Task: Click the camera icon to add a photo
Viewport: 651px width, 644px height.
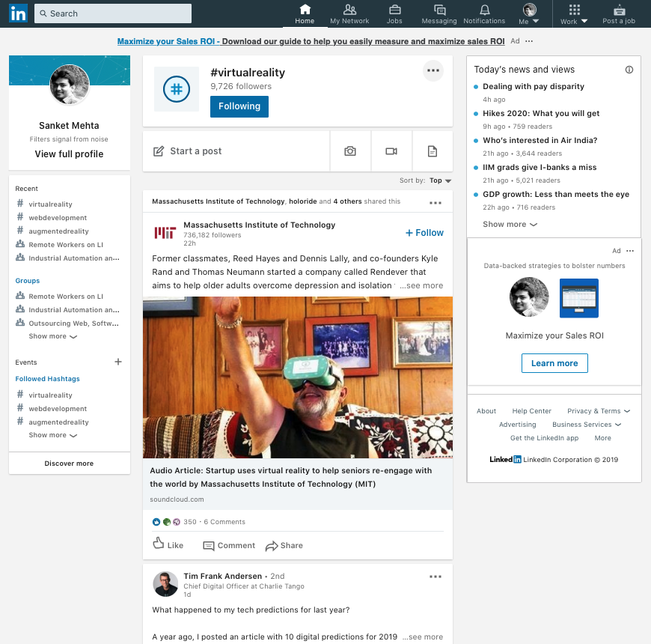Action: [x=350, y=151]
